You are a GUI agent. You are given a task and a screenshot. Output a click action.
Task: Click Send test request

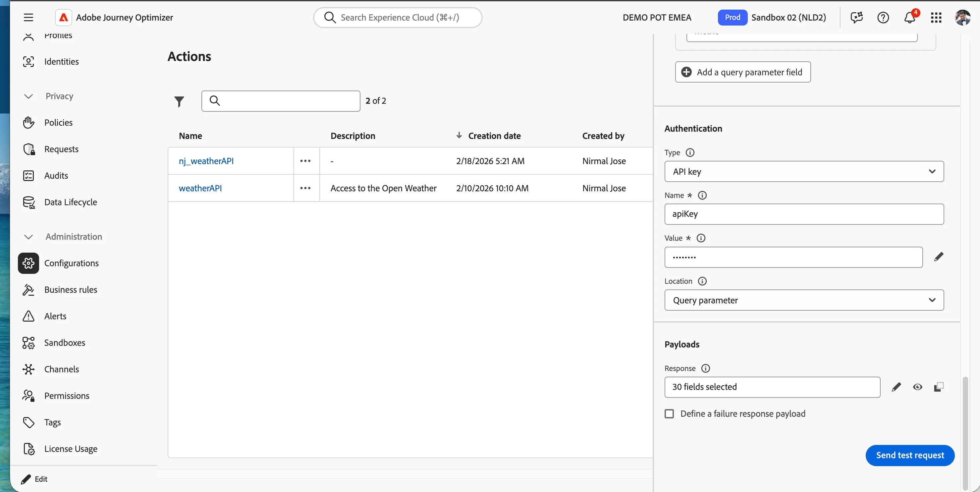click(910, 456)
